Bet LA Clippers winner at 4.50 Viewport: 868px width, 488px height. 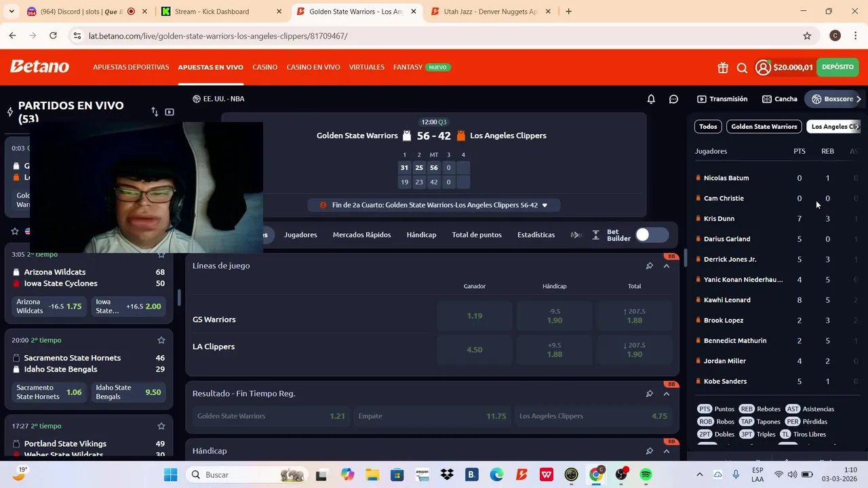click(474, 350)
